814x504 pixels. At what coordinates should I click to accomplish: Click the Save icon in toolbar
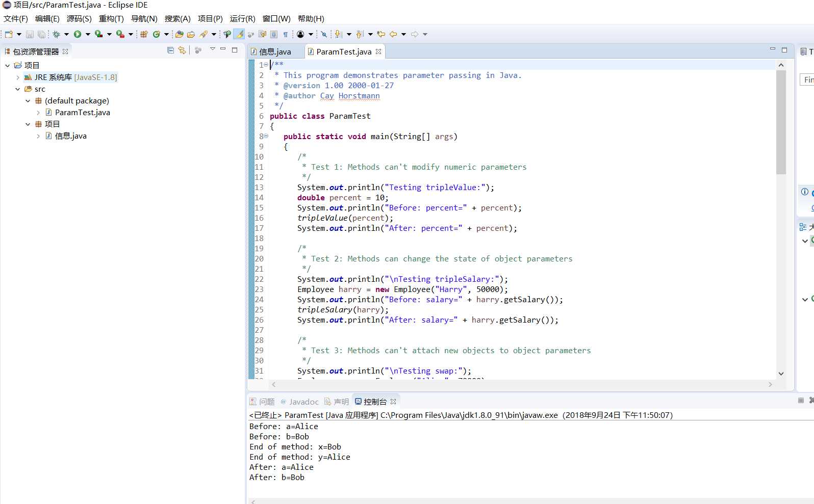tap(30, 34)
